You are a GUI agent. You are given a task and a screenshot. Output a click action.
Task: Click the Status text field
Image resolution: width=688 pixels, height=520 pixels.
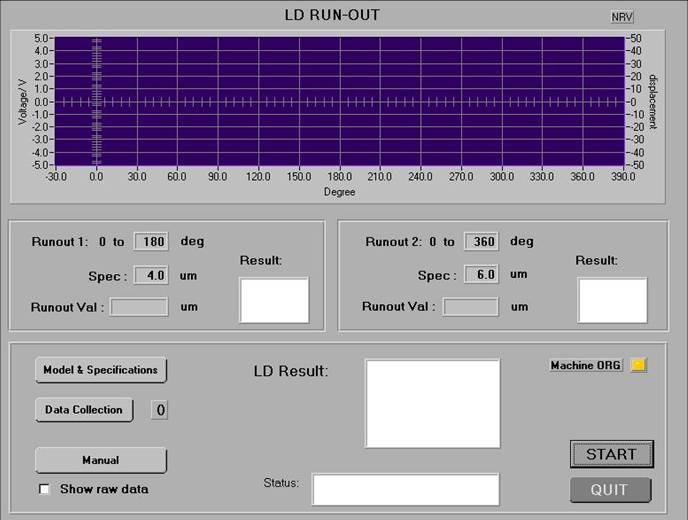point(405,489)
